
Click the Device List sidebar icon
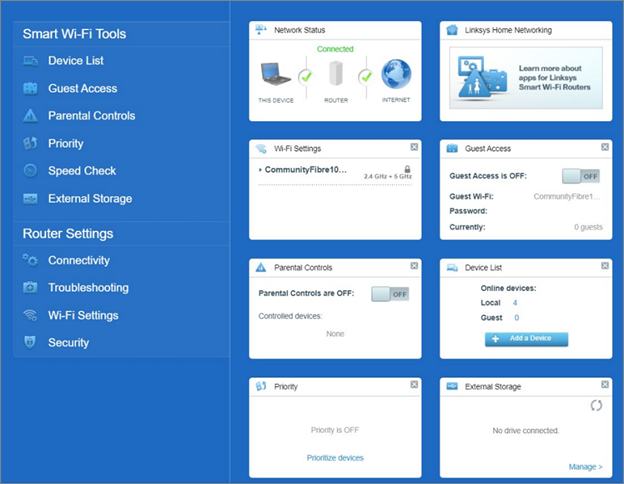tap(30, 61)
